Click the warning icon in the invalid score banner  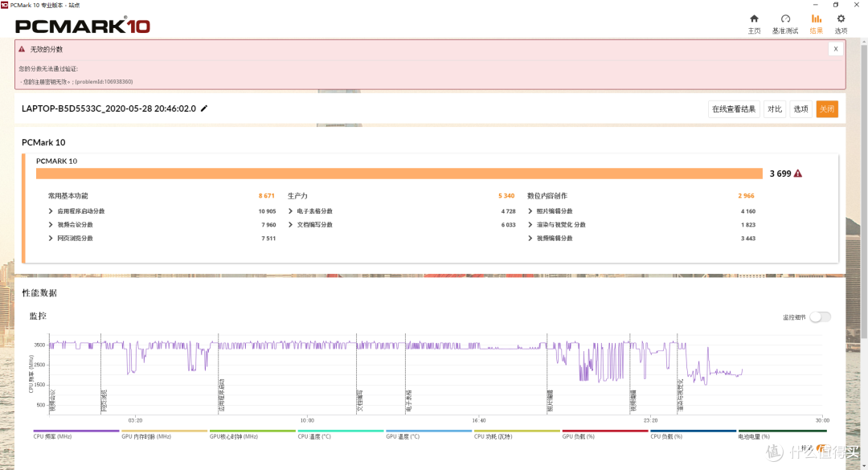[22, 49]
